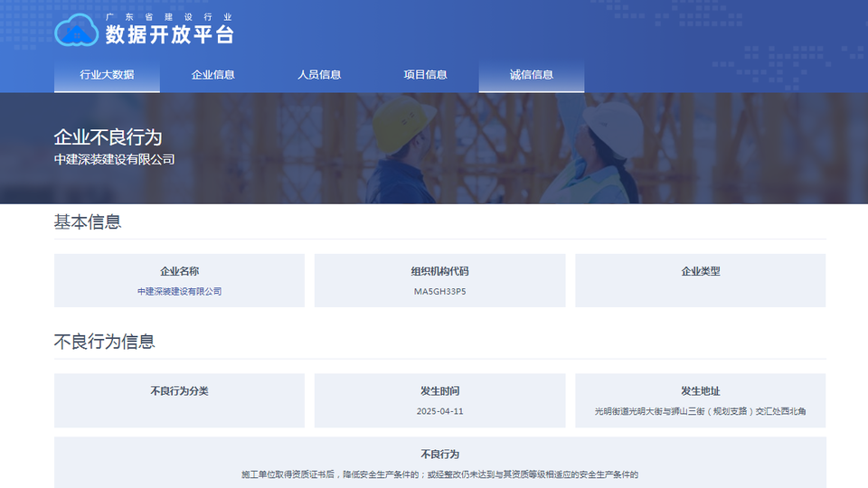Click the construction workers banner image

click(x=506, y=149)
